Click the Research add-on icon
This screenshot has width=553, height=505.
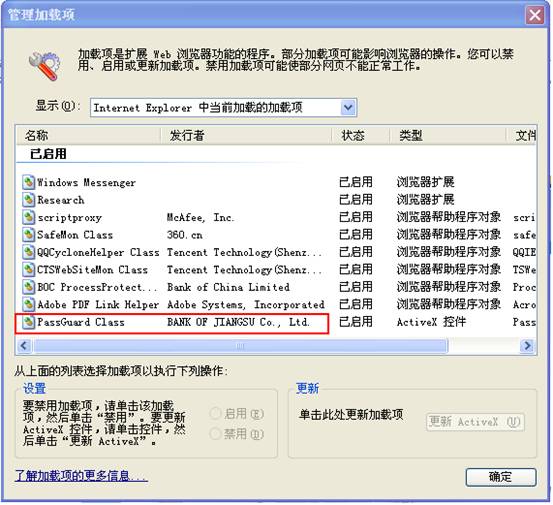(28, 200)
